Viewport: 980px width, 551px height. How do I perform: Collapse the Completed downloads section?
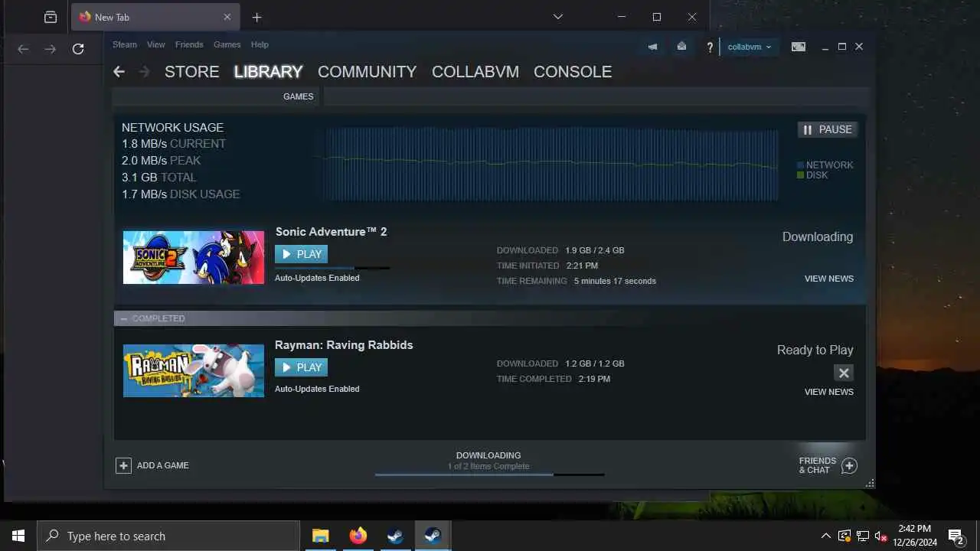(x=124, y=318)
